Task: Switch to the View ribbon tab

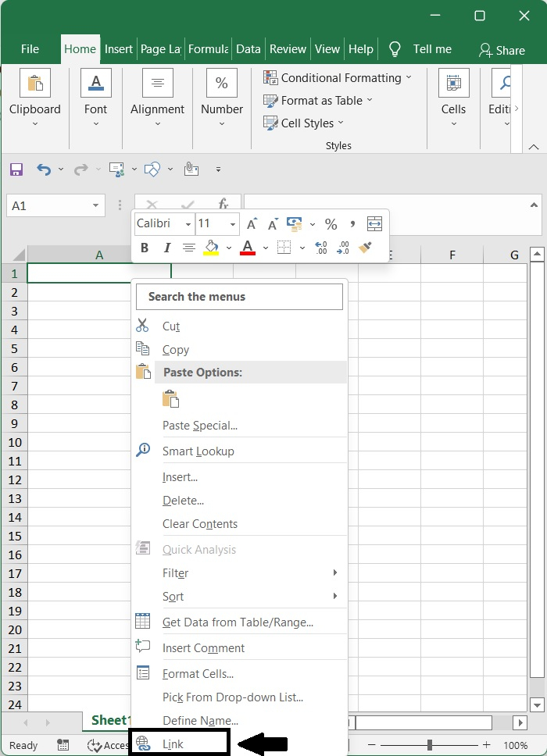Action: 327,49
